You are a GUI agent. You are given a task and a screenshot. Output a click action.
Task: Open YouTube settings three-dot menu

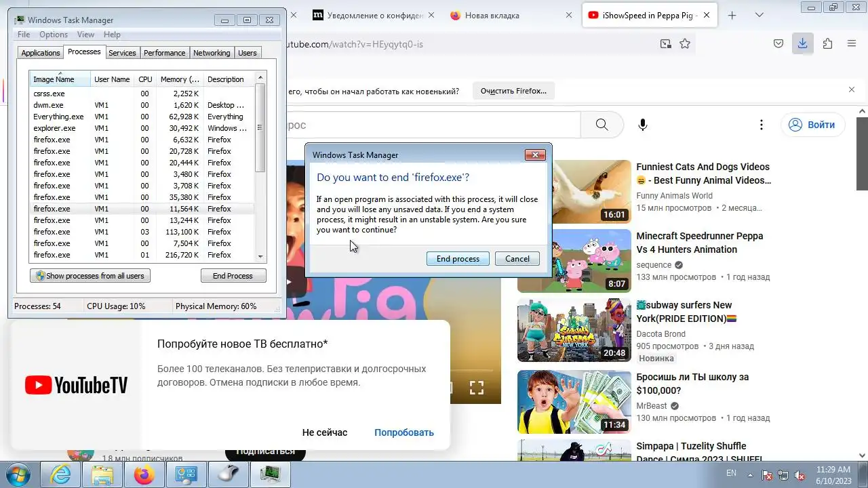762,125
